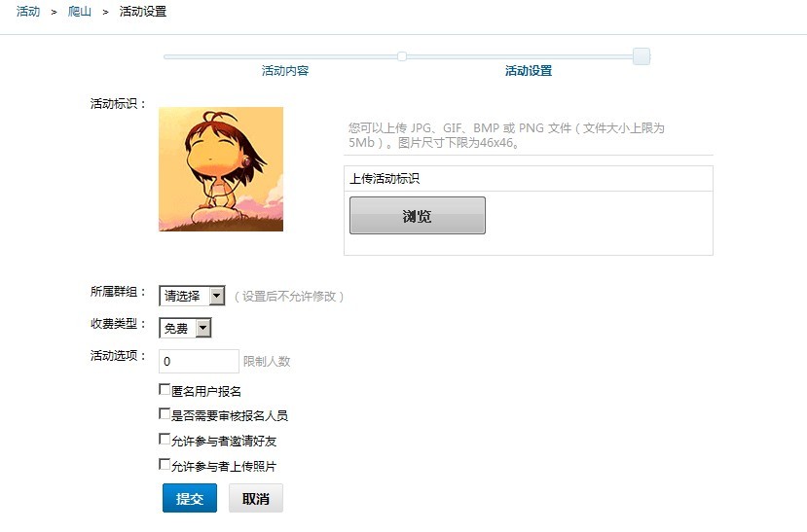Click the 活动设置 breadcrumb text
This screenshot has height=532, width=807.
coord(142,12)
